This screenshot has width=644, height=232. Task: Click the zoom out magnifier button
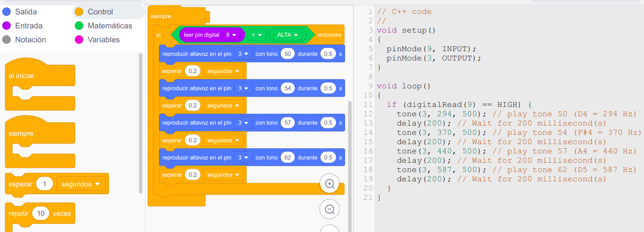tap(330, 209)
